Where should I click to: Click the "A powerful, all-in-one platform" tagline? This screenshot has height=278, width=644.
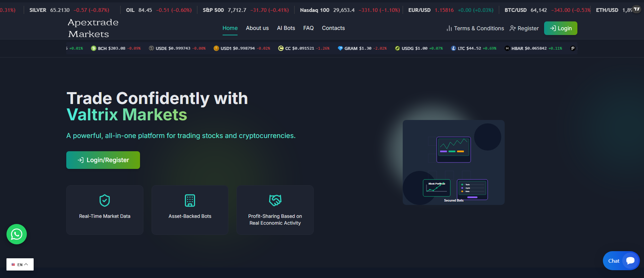181,136
